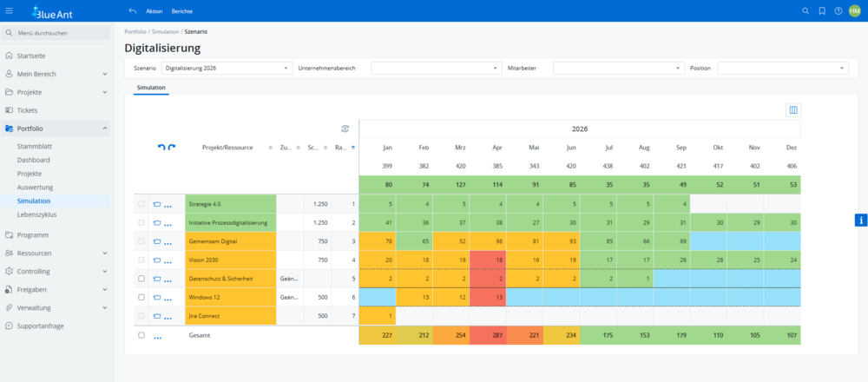Open the column chooser icon above the table

coord(792,110)
